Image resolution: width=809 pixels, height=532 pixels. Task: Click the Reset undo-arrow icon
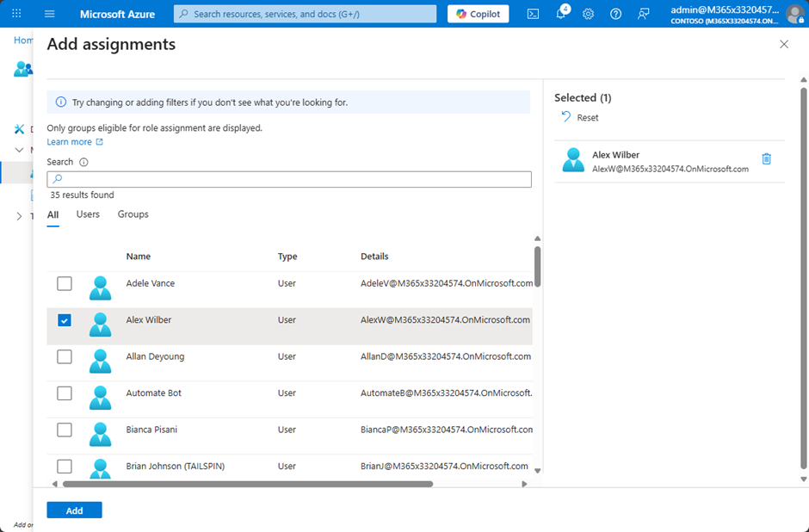click(566, 117)
